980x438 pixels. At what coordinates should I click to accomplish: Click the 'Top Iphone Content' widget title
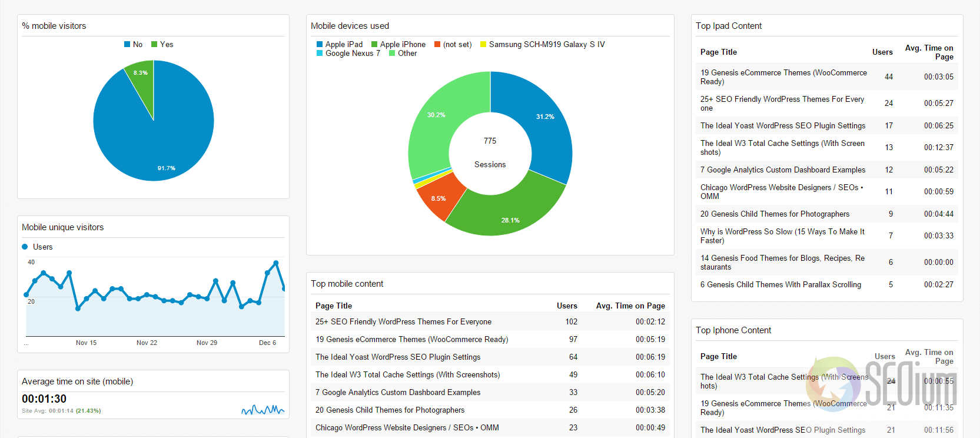[x=733, y=330]
